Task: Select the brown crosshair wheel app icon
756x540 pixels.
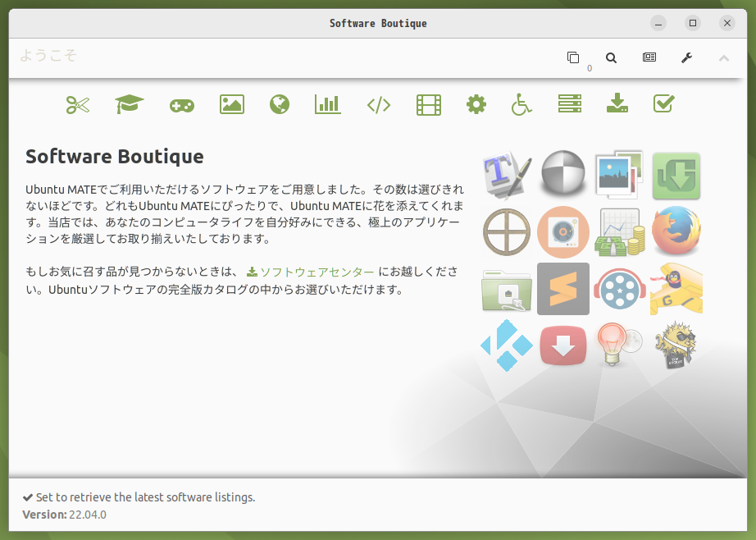Action: point(507,232)
